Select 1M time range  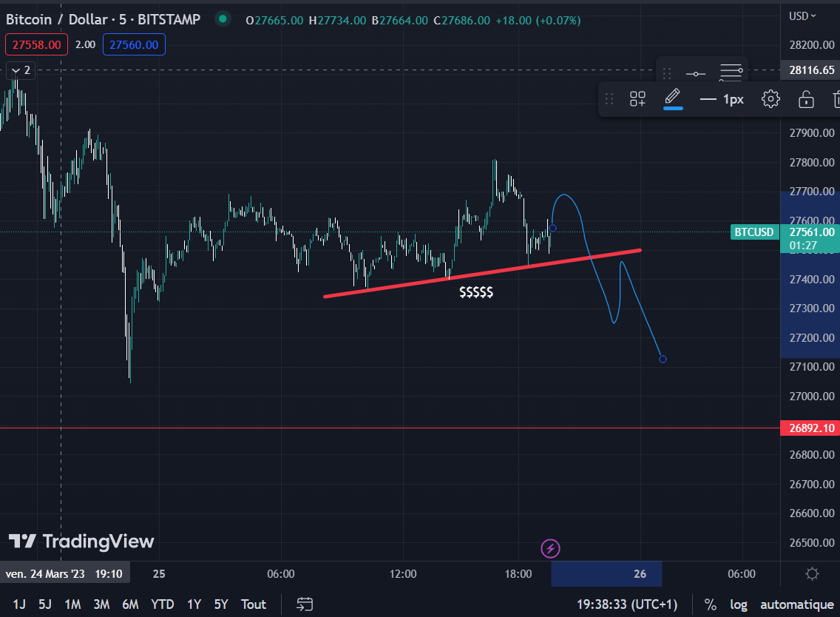click(73, 604)
